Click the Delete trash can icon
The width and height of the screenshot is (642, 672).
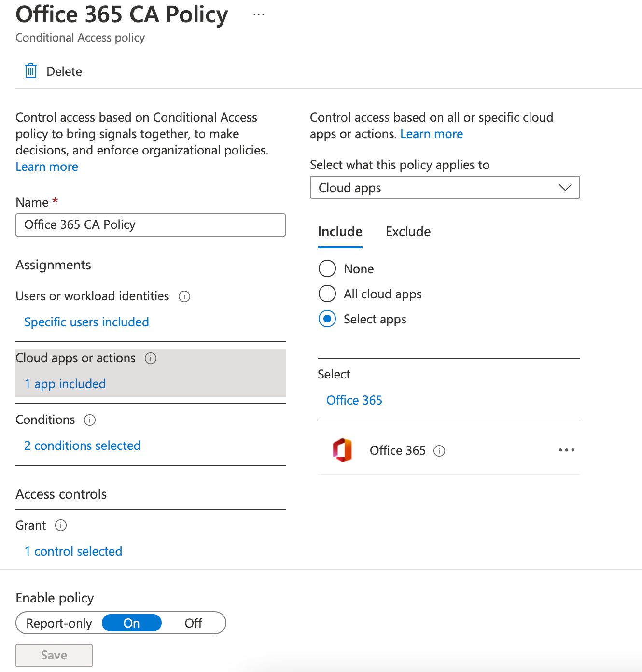(x=31, y=71)
